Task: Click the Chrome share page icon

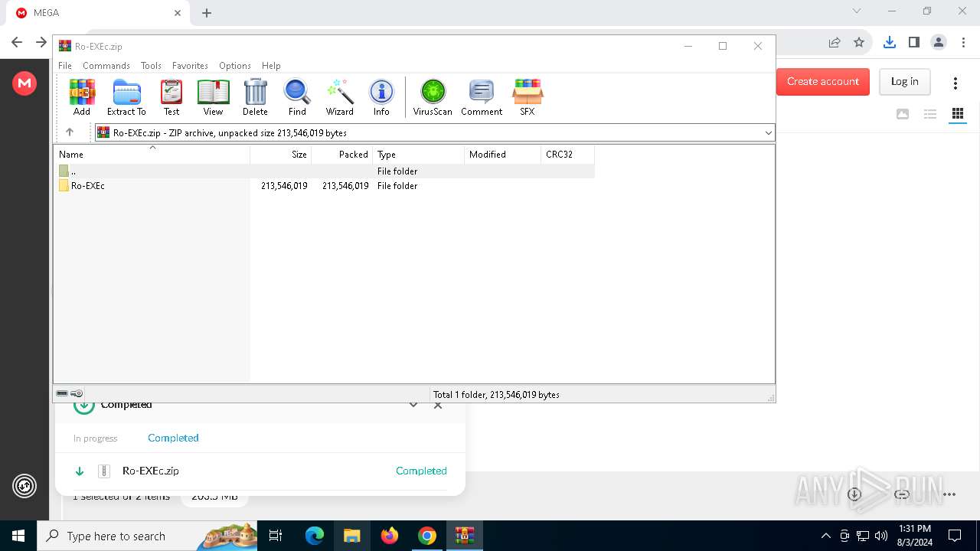Action: coord(835,42)
